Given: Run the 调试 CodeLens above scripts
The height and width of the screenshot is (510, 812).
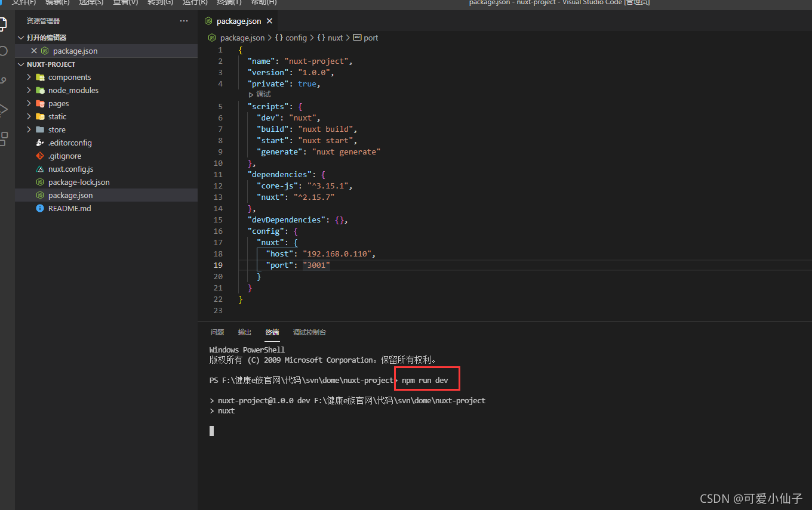Looking at the screenshot, I should [262, 94].
